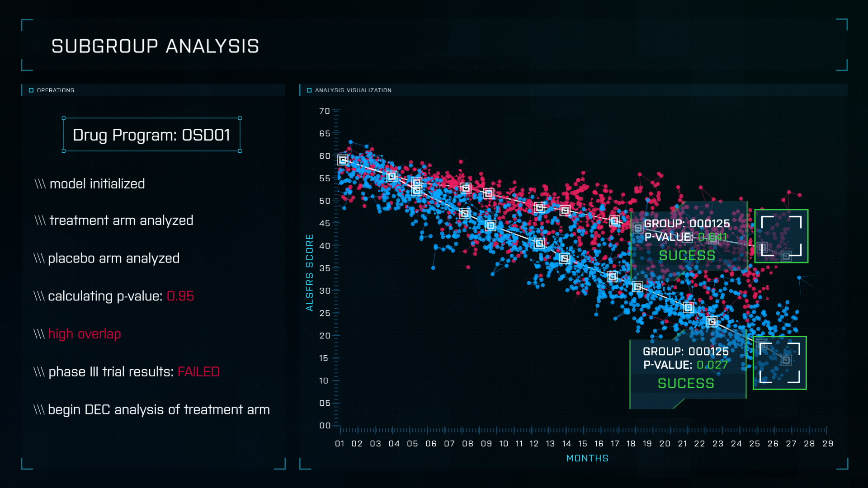Image resolution: width=868 pixels, height=488 pixels.
Task: Click the 'treatment arm analyzed' entry
Action: tap(121, 221)
